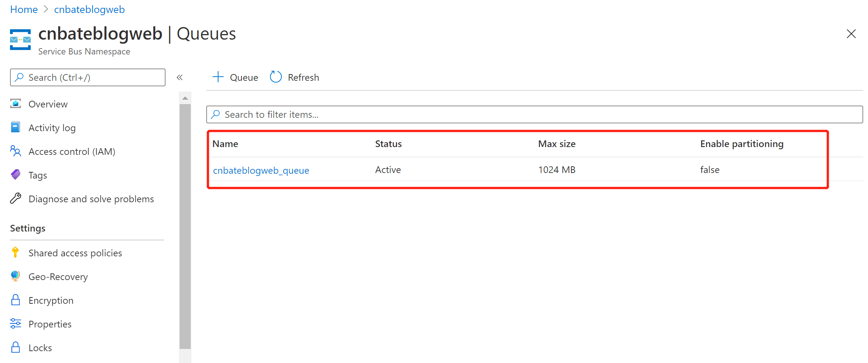Open the cnbateblogweb_queue link
This screenshot has height=363, width=868.
(261, 170)
